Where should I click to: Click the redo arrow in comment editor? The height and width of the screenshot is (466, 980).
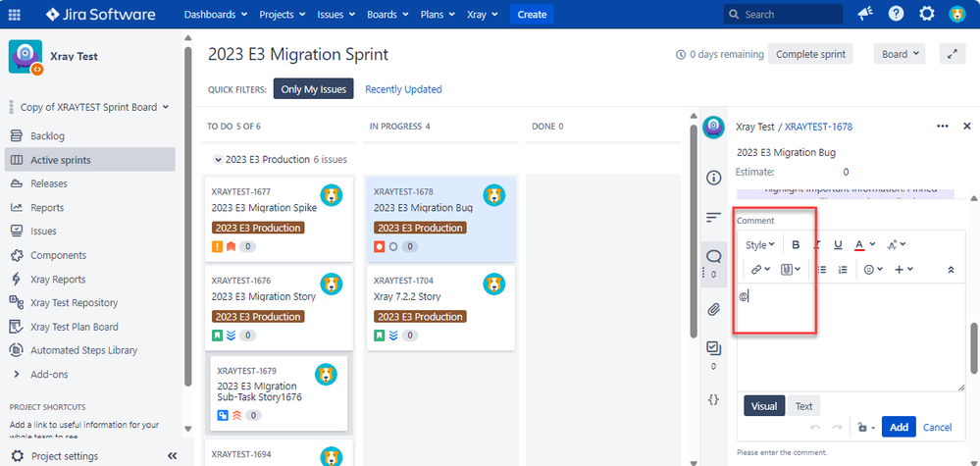[836, 428]
